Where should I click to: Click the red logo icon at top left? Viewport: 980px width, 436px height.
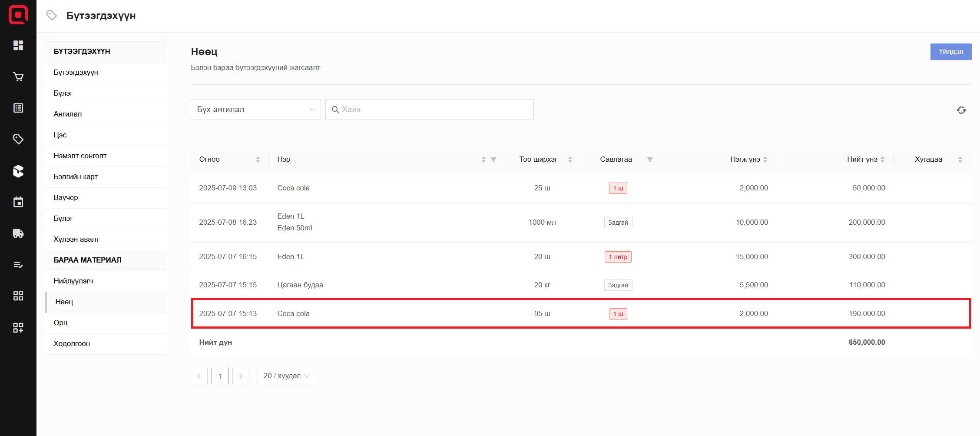coord(18,15)
